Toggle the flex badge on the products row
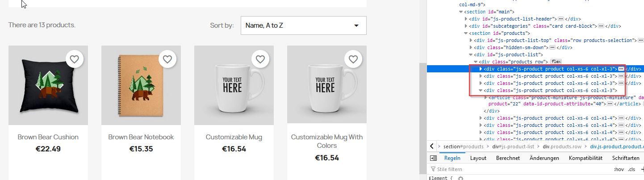The width and height of the screenshot is (644, 180). (556, 62)
